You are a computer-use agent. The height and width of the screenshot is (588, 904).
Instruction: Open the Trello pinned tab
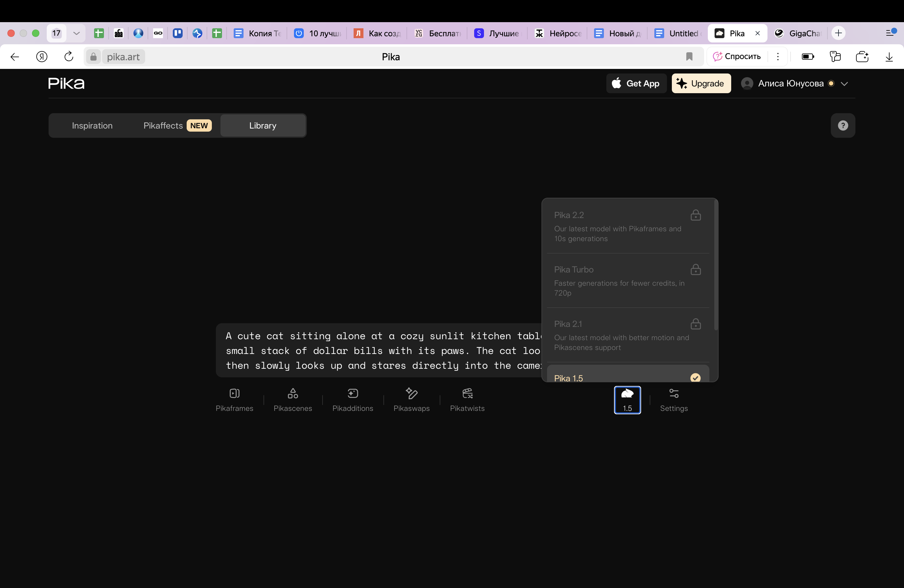click(177, 33)
